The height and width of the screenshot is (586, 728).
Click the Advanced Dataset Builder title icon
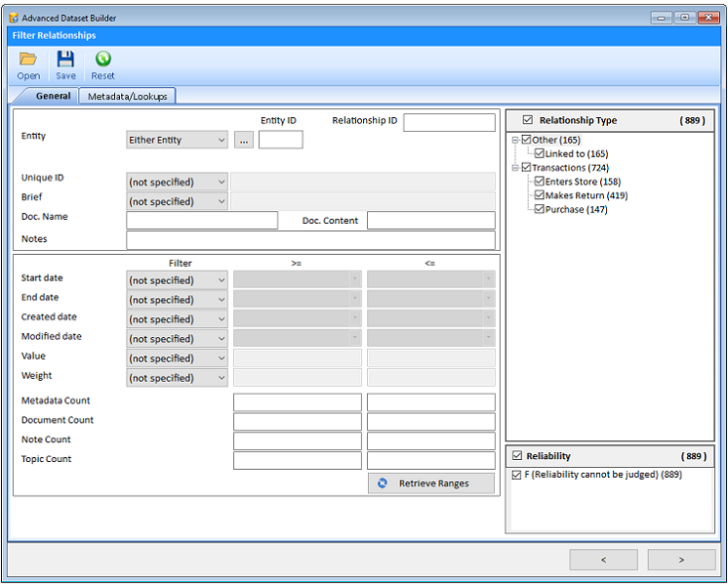(13, 17)
